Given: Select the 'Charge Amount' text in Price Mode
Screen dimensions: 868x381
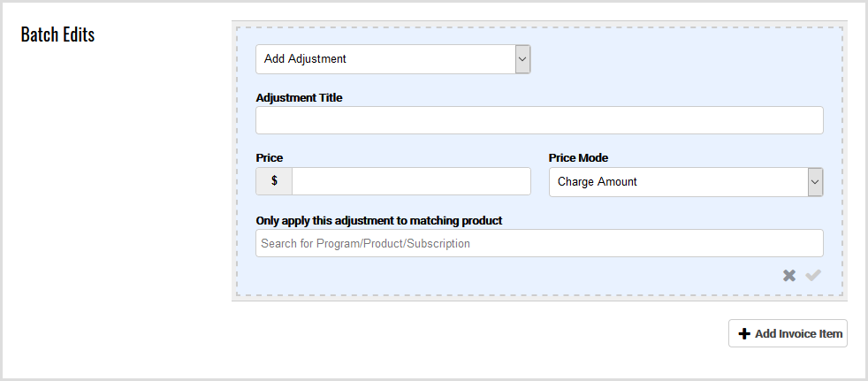Looking at the screenshot, I should [598, 182].
